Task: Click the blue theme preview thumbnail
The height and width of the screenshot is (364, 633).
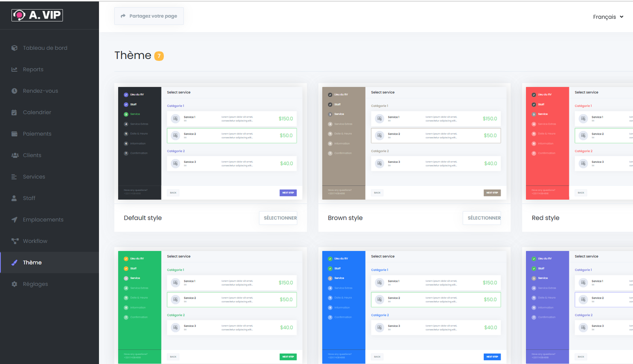Action: coord(414,307)
